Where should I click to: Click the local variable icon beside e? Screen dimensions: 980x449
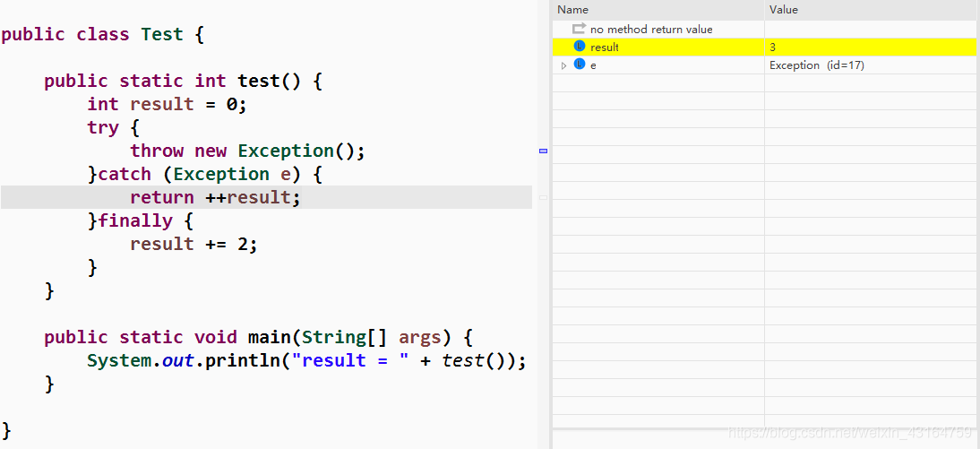[x=580, y=65]
